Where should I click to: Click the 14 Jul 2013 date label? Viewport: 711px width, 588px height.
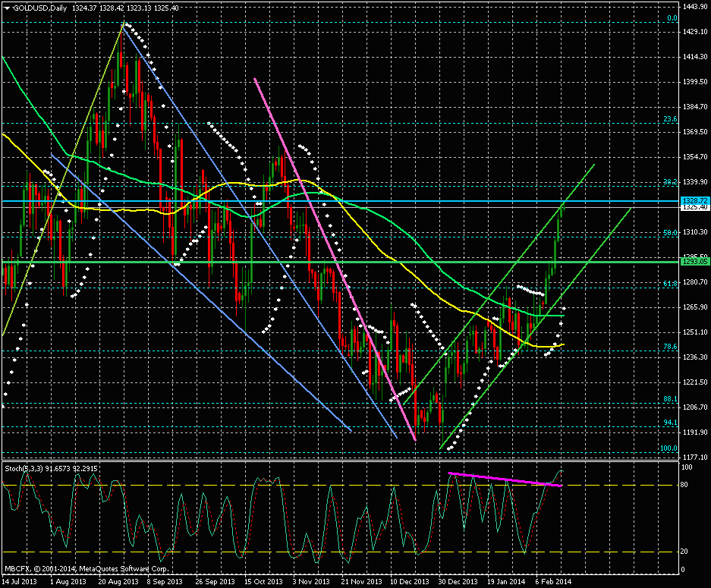(x=20, y=581)
